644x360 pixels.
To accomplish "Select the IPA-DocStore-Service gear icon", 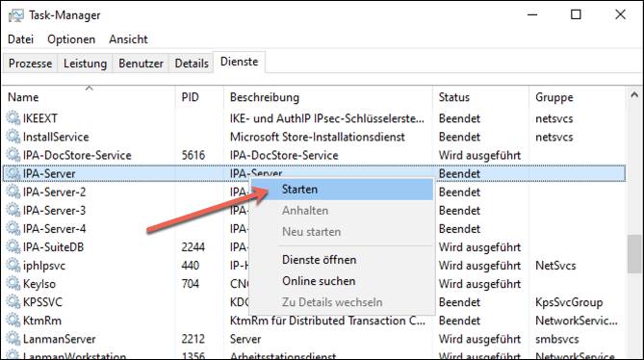I will pos(13,155).
